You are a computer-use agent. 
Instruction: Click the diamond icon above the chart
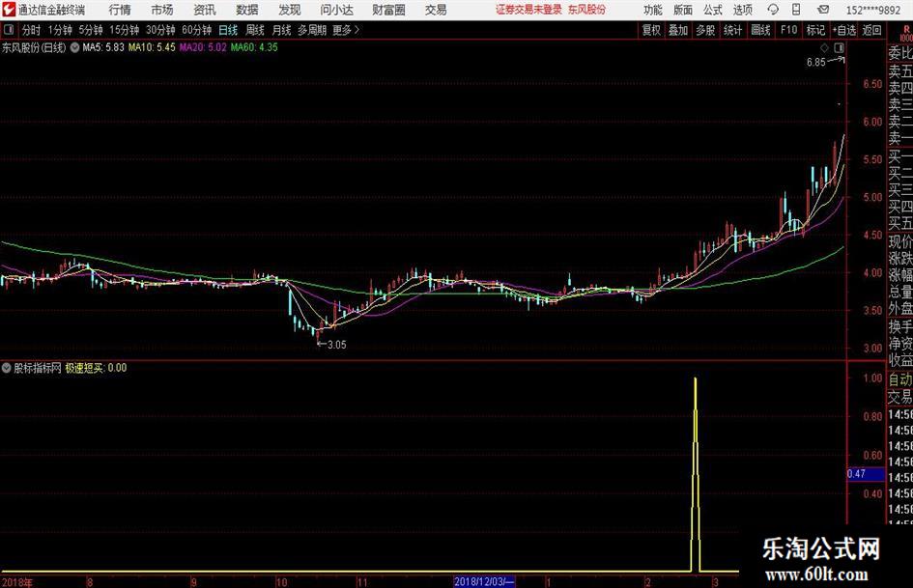[x=824, y=47]
